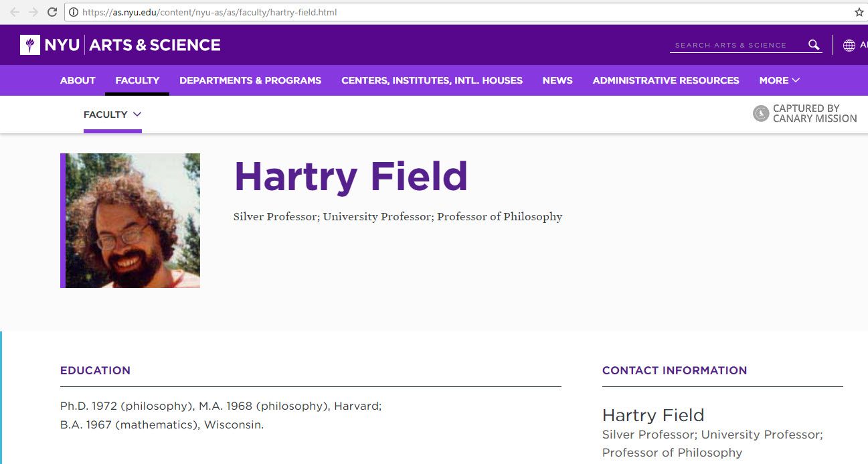Click the forward navigation arrow

32,11
